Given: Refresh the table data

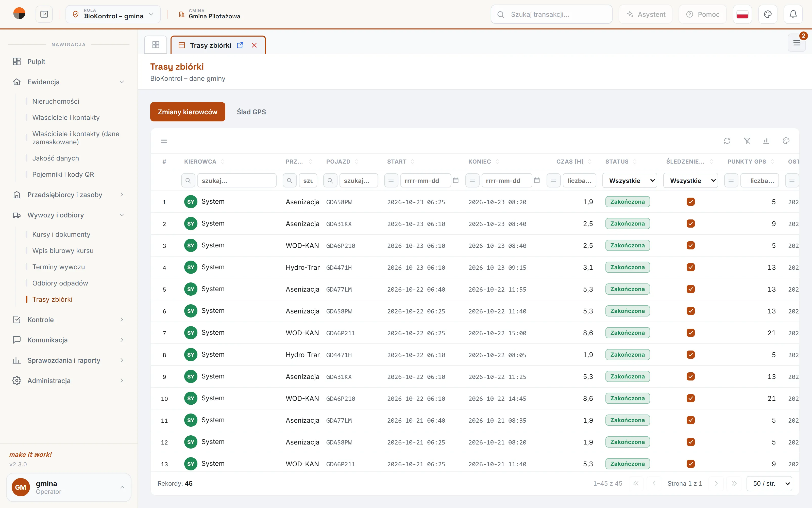Looking at the screenshot, I should 727,141.
